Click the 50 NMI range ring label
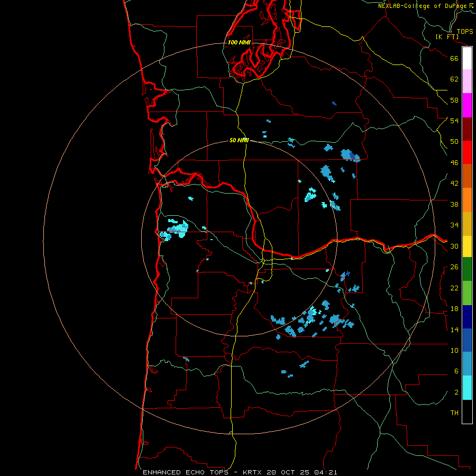The height and width of the screenshot is (476, 476). coord(239,140)
